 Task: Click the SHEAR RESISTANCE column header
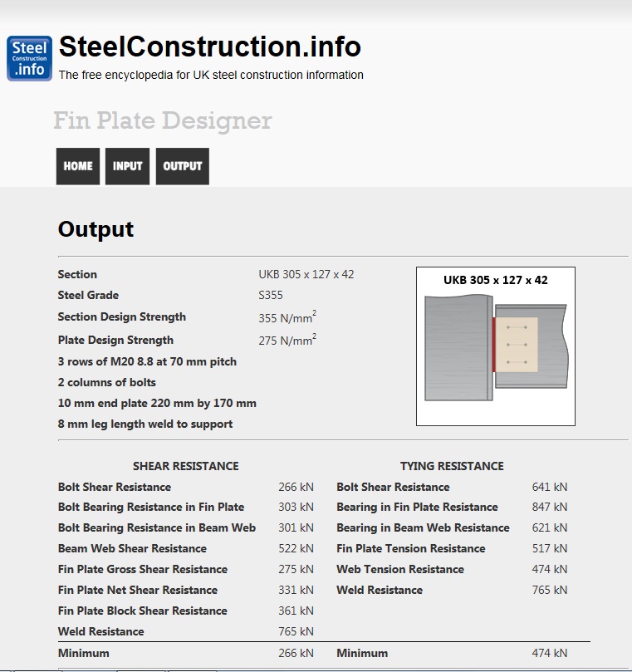185,466
